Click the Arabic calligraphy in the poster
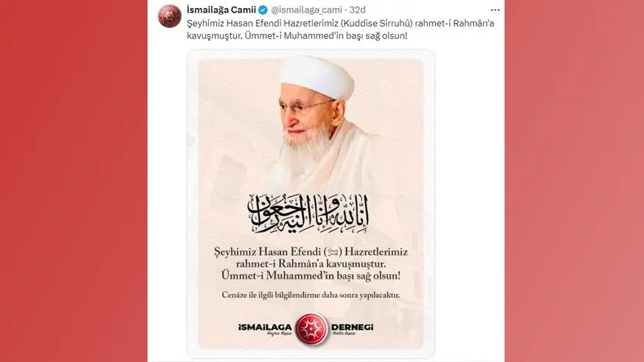The height and width of the screenshot is (362, 644). tap(308, 214)
